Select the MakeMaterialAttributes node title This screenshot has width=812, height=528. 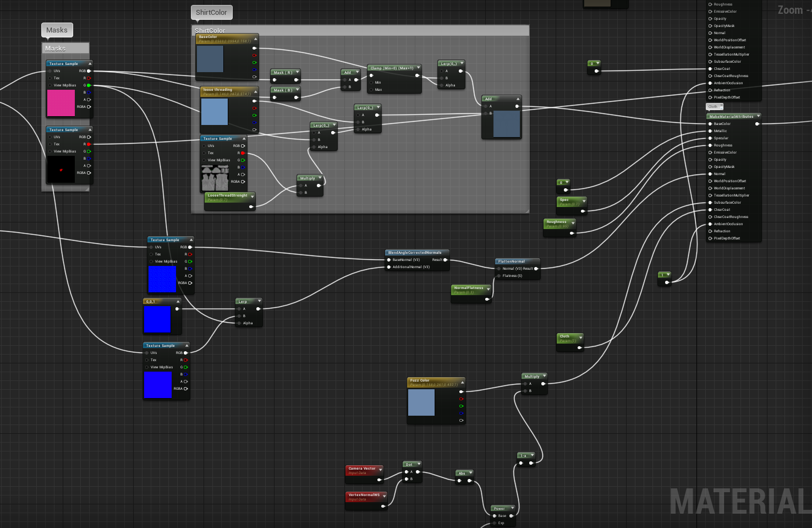[x=731, y=117]
